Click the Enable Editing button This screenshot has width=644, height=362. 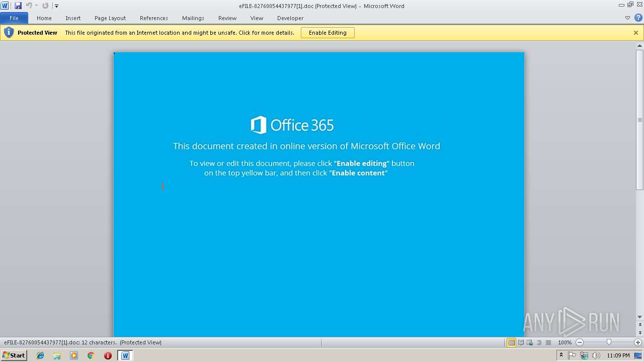click(328, 33)
